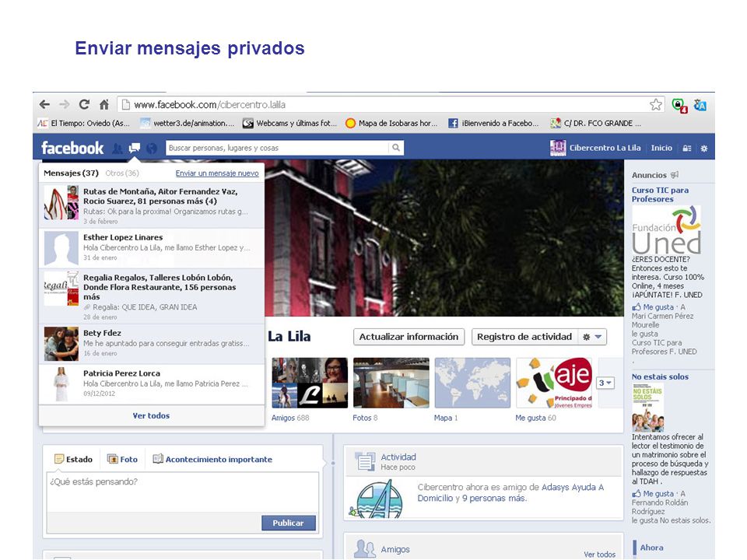
Task: Click the Publicar button
Action: click(288, 523)
